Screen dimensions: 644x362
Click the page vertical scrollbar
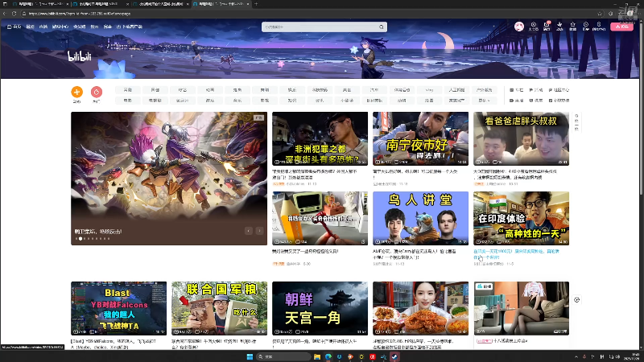tap(642, 107)
